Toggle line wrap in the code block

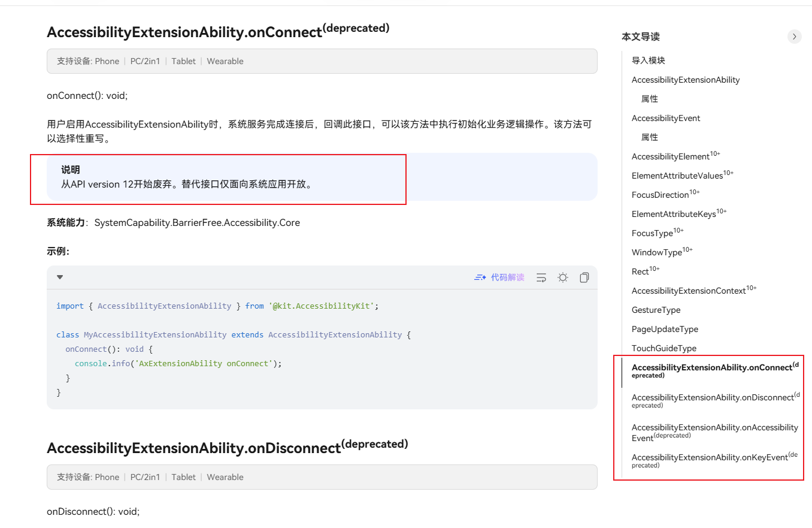click(541, 277)
